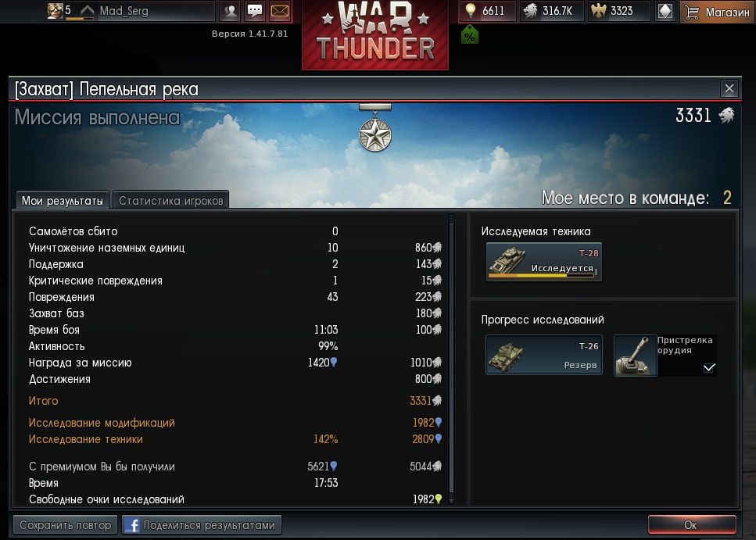Viewport: 756px width, 540px height.
Task: Open the chat speech bubble icon
Action: [x=255, y=11]
